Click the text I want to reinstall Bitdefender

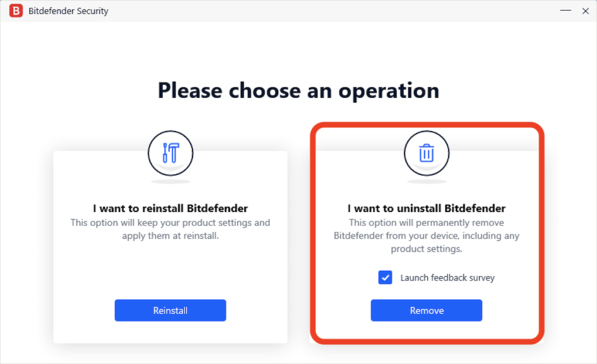pos(170,208)
